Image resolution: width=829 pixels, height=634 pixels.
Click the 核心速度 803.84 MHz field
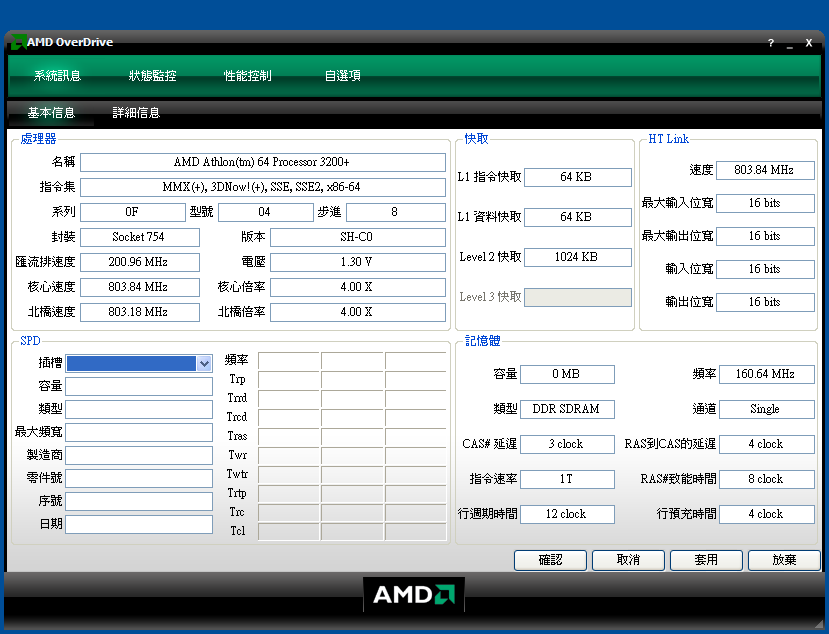click(140, 287)
